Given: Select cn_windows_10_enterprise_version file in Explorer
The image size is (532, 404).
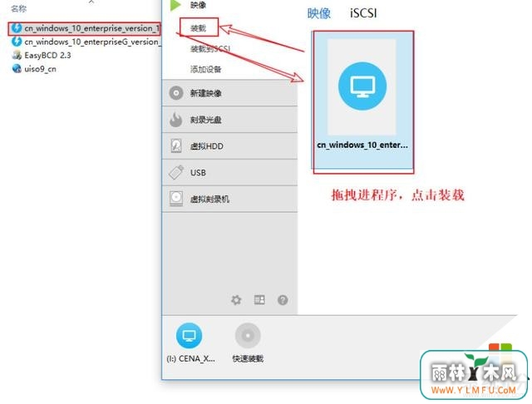Looking at the screenshot, I should [85, 28].
